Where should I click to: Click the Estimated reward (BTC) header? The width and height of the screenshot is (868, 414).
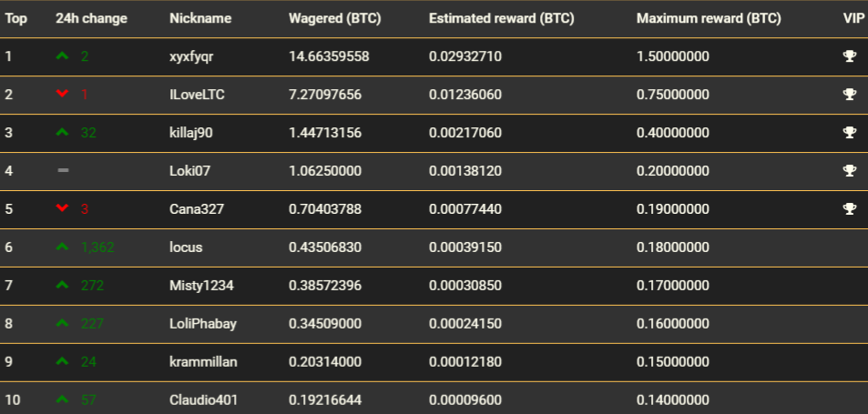click(501, 18)
